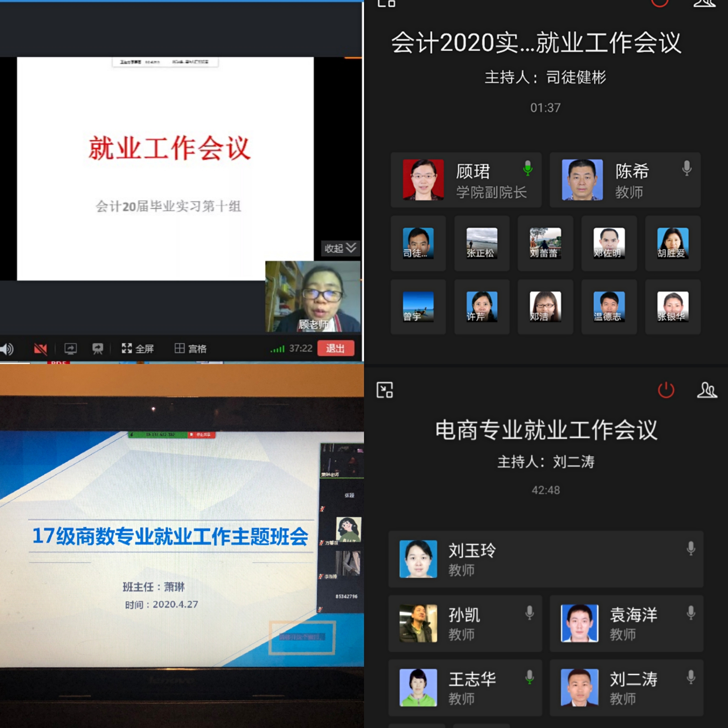The image size is (728, 728).
Task: Click the green ID 133-672-382 meeting bar
Action: (158, 435)
